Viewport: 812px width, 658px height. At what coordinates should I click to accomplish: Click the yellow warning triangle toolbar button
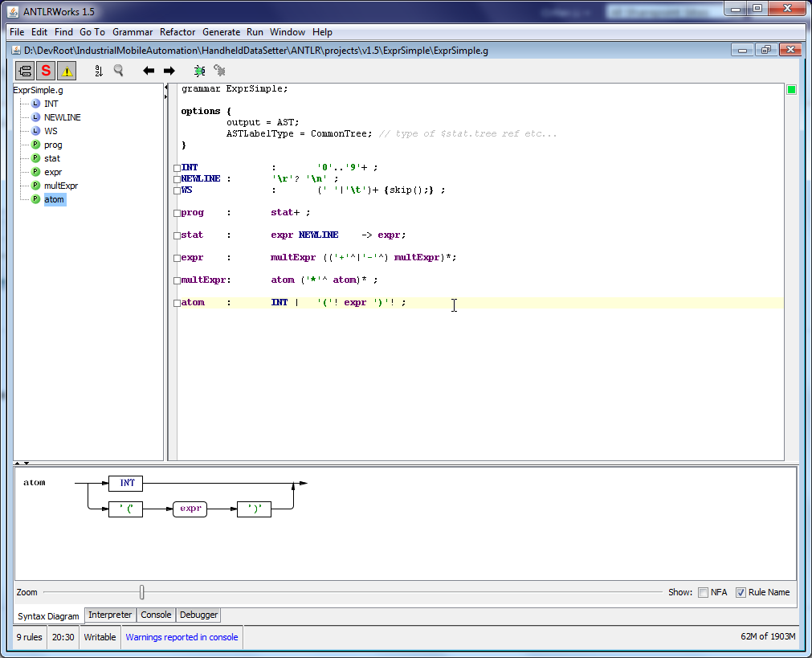(x=67, y=71)
